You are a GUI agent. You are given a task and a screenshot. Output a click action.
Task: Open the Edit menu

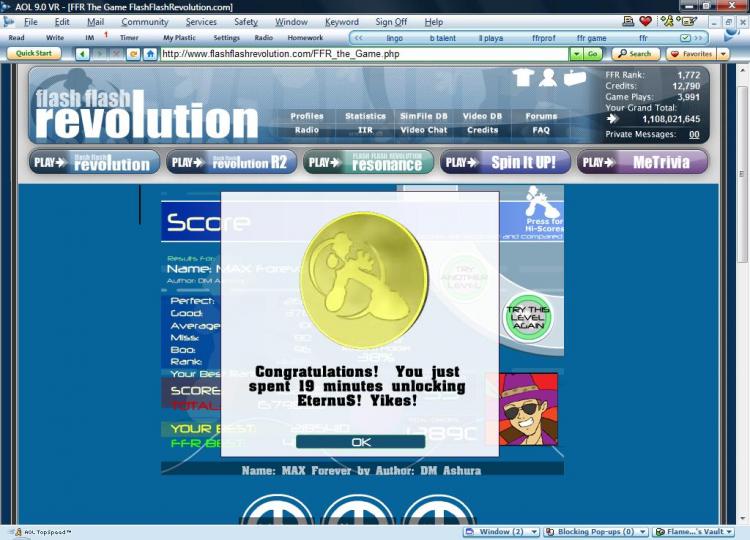tap(62, 22)
